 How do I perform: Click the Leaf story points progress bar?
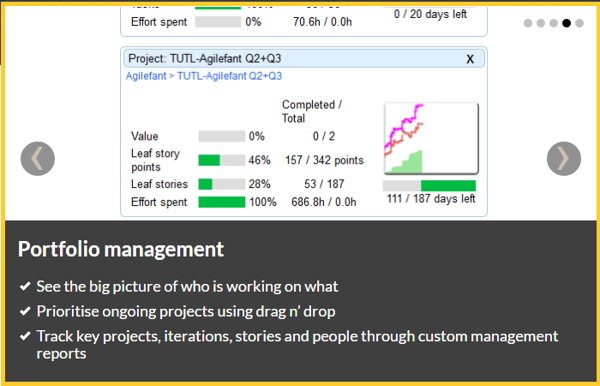(x=222, y=160)
